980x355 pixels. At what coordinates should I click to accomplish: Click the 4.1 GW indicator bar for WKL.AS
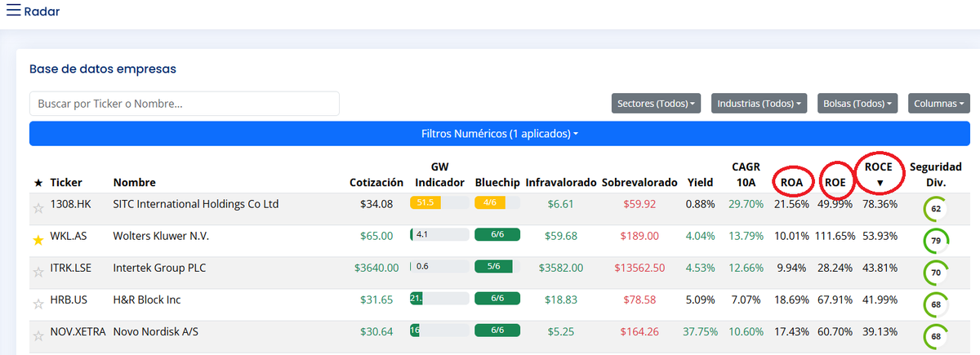(439, 234)
